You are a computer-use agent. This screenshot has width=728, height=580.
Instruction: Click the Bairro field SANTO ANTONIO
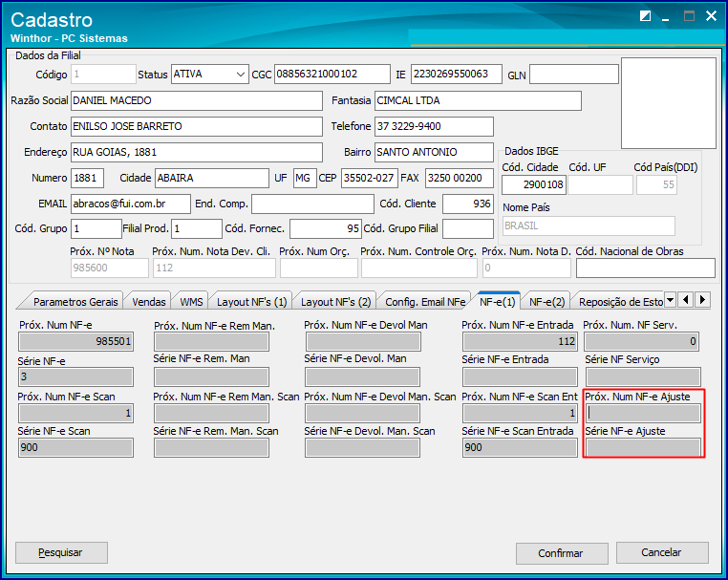[434, 152]
